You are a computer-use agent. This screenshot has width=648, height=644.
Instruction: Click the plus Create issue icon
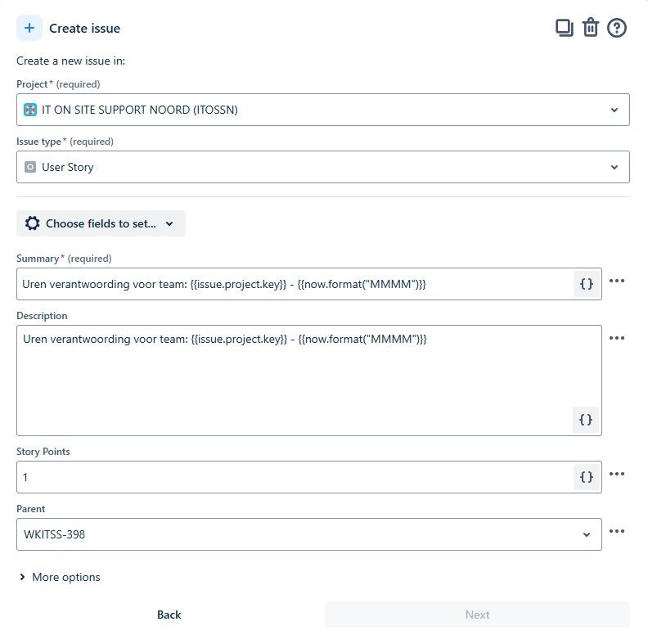coord(29,28)
